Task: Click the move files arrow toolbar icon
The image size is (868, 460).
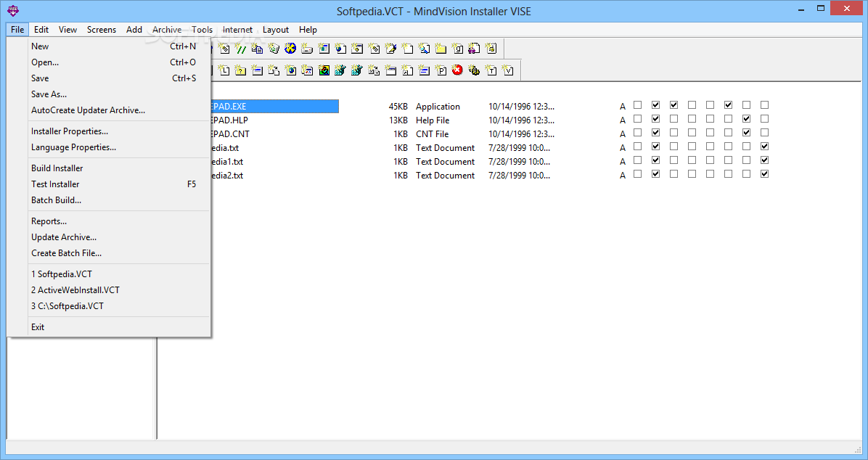Action: coord(274,70)
